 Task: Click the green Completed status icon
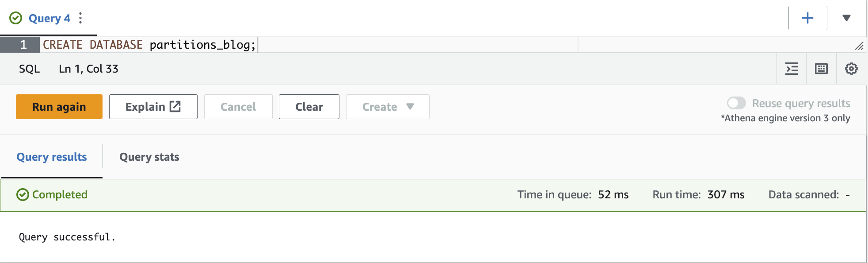pos(23,195)
